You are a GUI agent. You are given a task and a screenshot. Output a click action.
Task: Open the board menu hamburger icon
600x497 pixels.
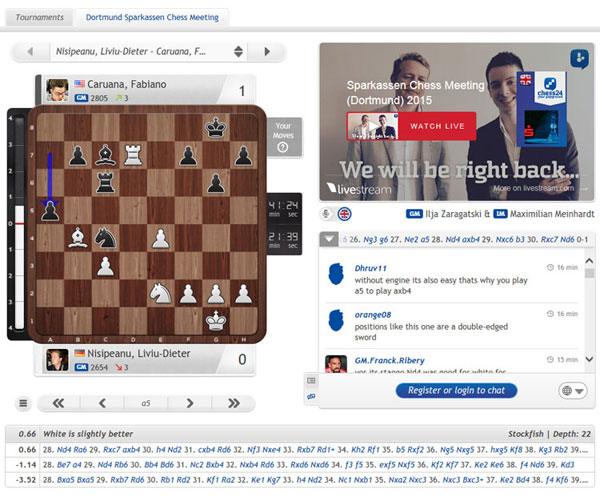click(23, 403)
